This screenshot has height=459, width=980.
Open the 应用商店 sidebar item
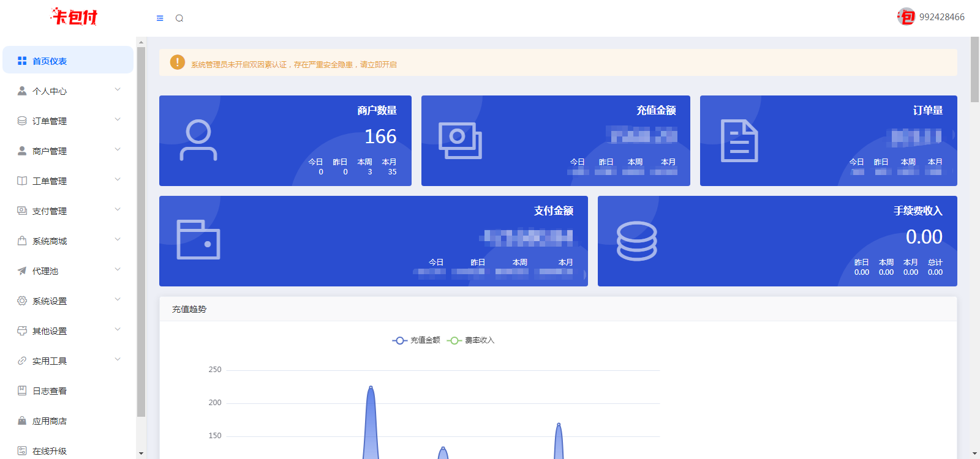pos(50,421)
